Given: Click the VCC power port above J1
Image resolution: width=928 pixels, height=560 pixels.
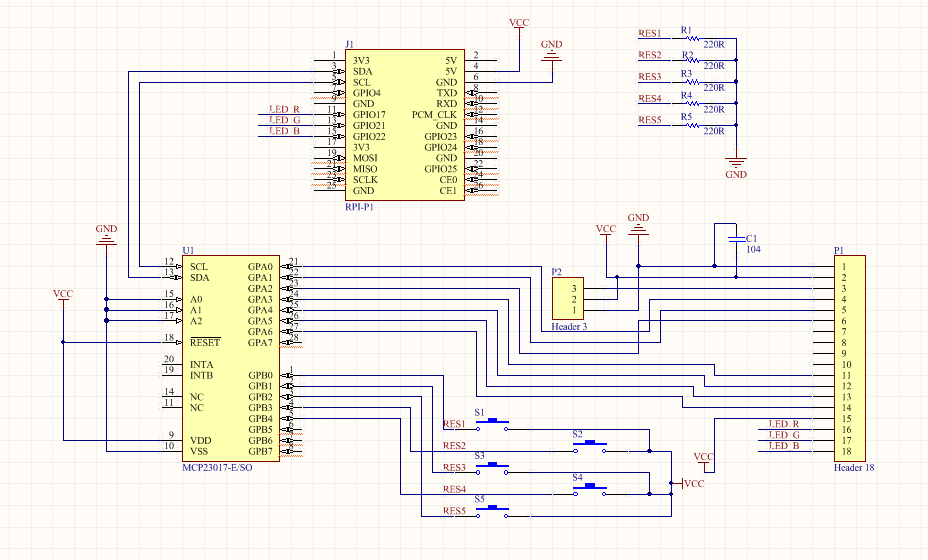Looking at the screenshot, I should (520, 23).
